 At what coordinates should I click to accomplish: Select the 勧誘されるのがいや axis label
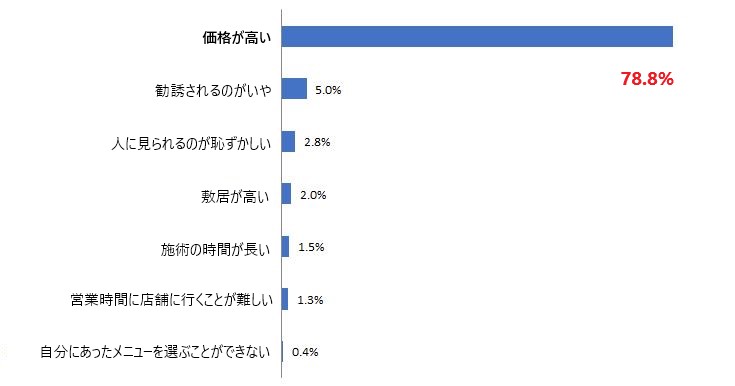tap(213, 90)
